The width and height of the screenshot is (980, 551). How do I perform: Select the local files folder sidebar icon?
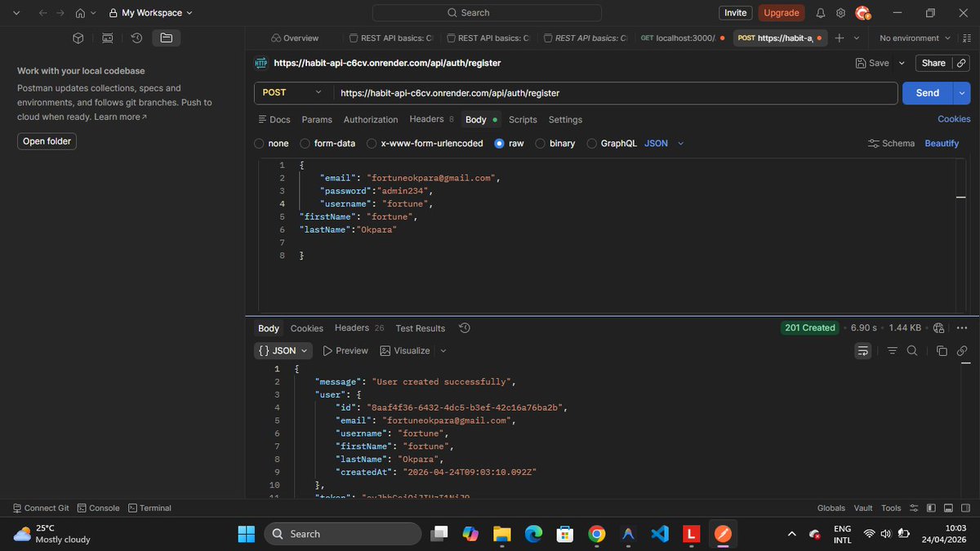(x=167, y=38)
